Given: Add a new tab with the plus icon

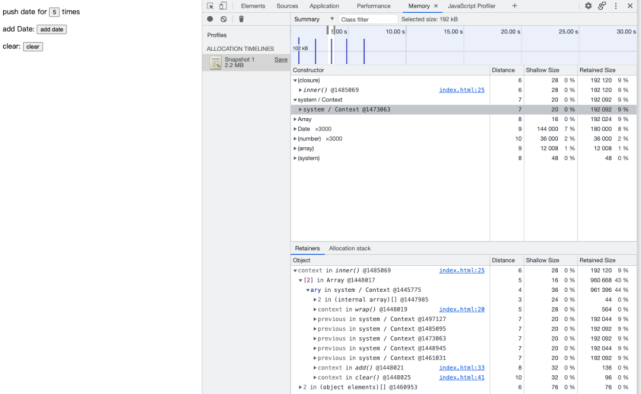Looking at the screenshot, I should coord(514,6).
